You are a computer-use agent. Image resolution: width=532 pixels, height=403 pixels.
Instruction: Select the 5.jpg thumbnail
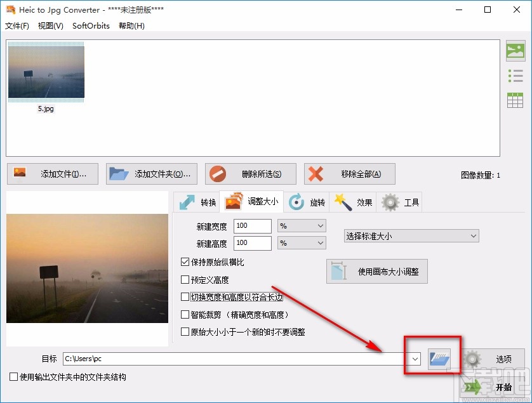[46, 71]
